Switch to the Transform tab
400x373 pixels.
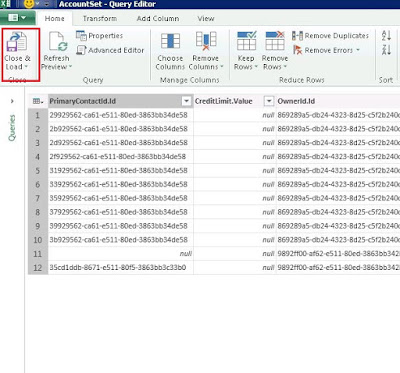100,19
